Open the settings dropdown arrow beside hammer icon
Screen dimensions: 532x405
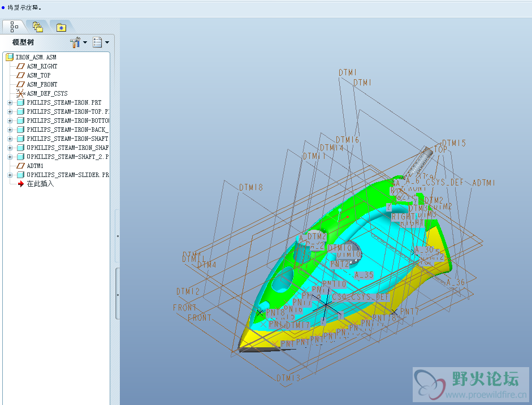tap(85, 42)
